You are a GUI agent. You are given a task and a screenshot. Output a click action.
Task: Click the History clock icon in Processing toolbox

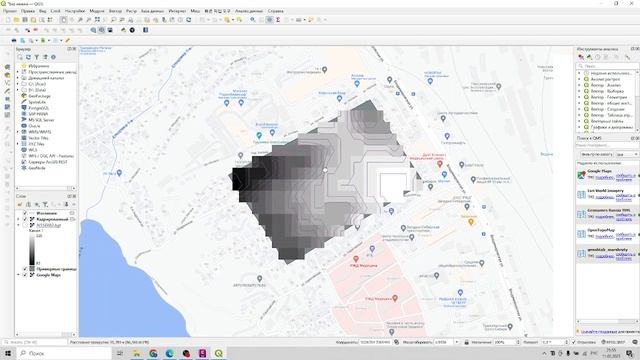[598, 57]
